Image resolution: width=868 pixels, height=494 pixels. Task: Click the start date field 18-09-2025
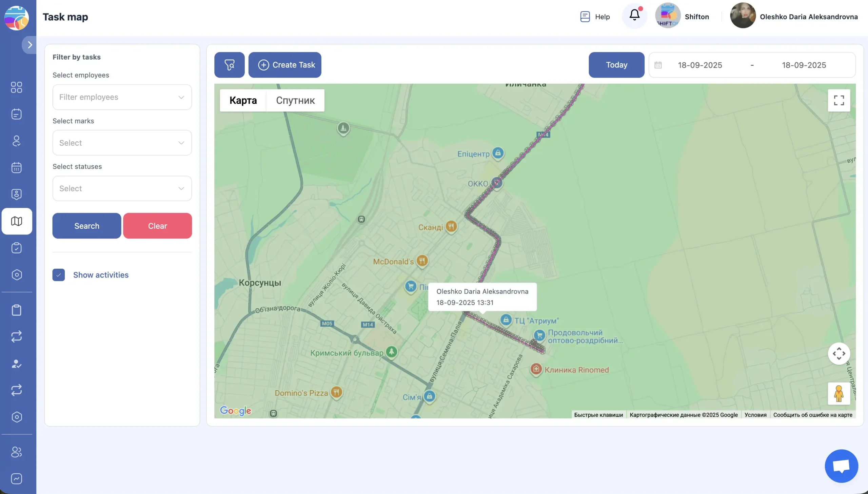click(699, 65)
